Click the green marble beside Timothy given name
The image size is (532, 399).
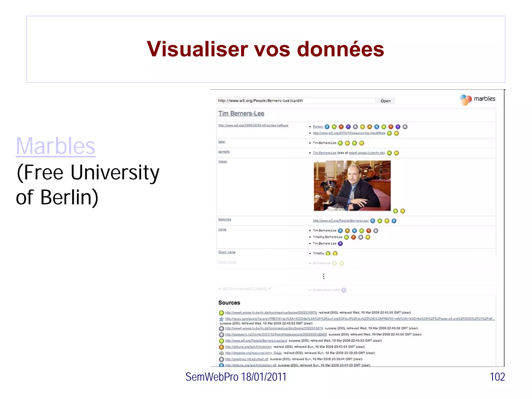coord(328,253)
